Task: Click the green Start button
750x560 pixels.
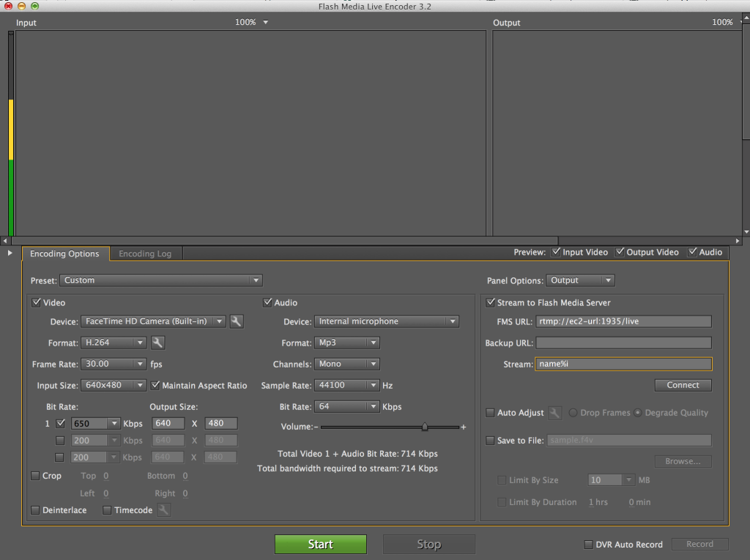Action: tap(321, 544)
